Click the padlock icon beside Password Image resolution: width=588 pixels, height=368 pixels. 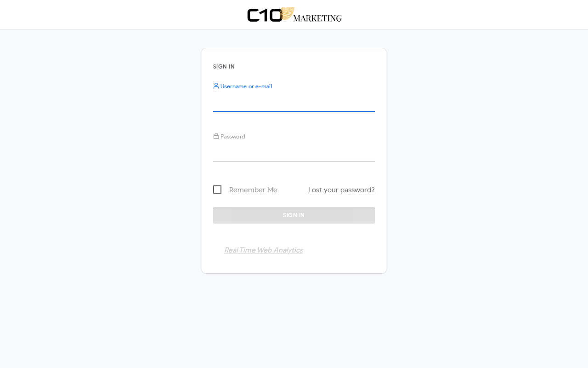pyautogui.click(x=216, y=136)
